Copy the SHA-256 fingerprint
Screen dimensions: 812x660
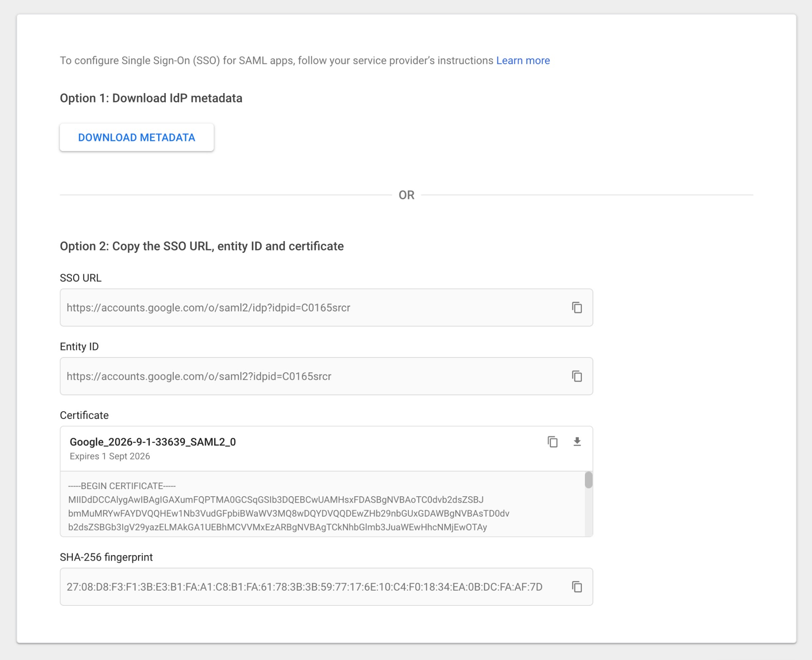[577, 587]
